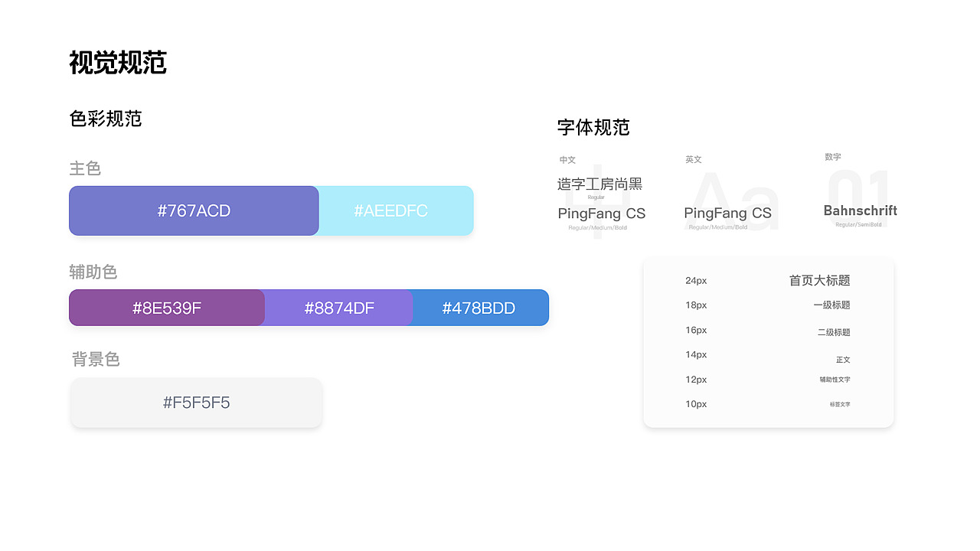
Task: Click the #8E539F purple auxiliary swatch
Action: coord(166,308)
